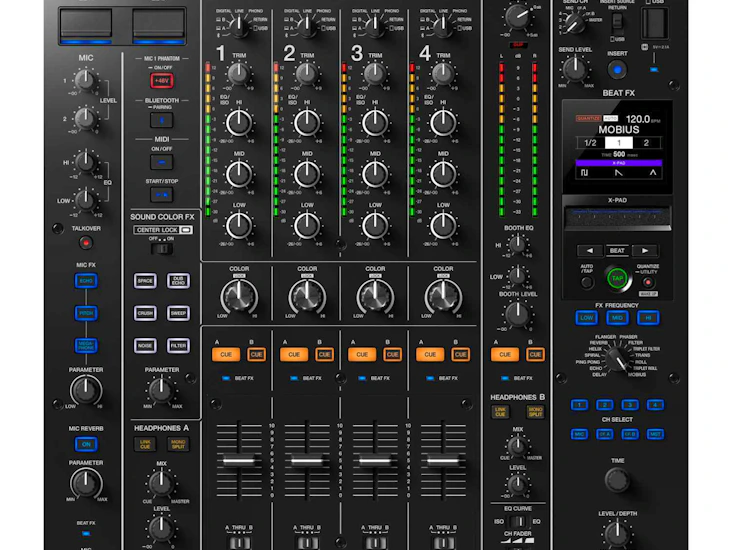Turn on the MIC TALKOVER button
This screenshot has height=550, width=732.
point(85,243)
